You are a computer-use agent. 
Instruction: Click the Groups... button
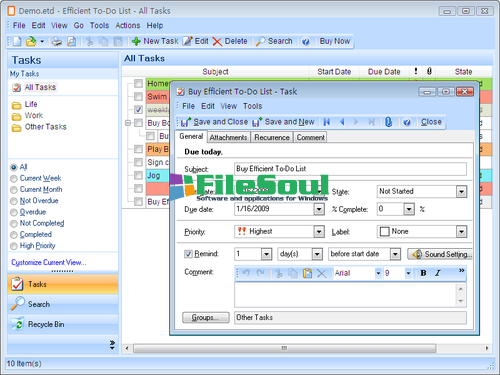click(206, 318)
